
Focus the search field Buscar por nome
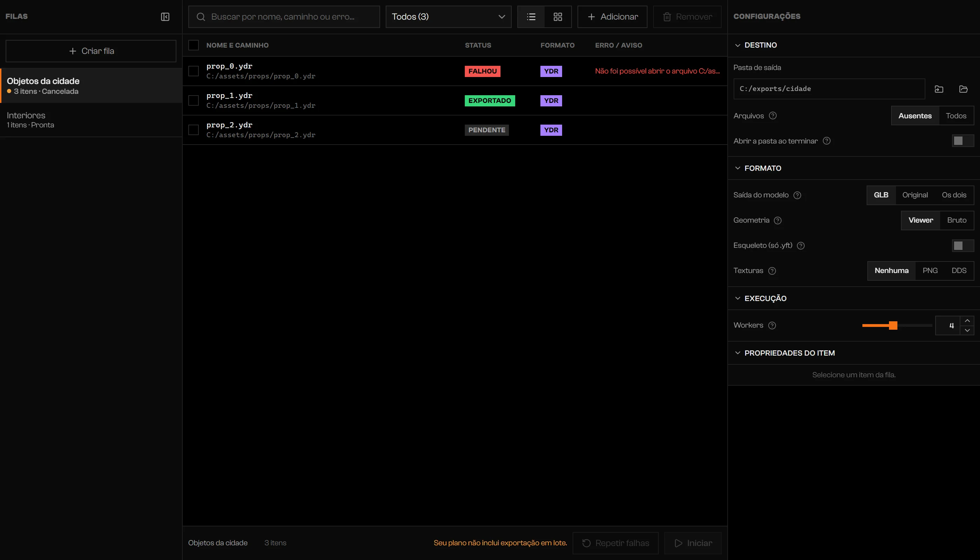point(284,16)
